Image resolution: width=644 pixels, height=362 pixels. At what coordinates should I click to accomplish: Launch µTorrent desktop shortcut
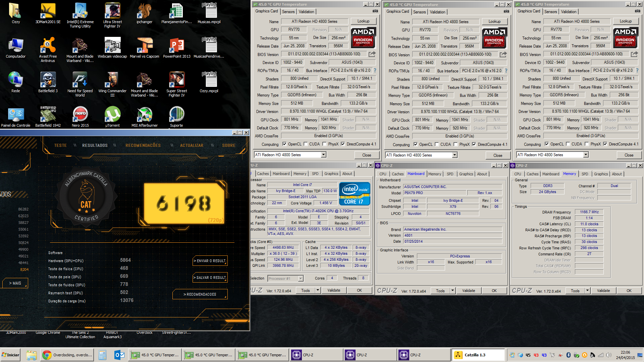pos(112,117)
